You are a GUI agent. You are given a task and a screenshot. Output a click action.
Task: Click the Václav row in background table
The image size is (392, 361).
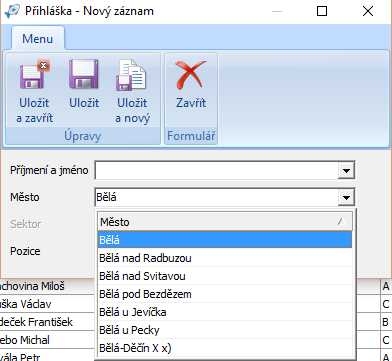click(x=47, y=304)
